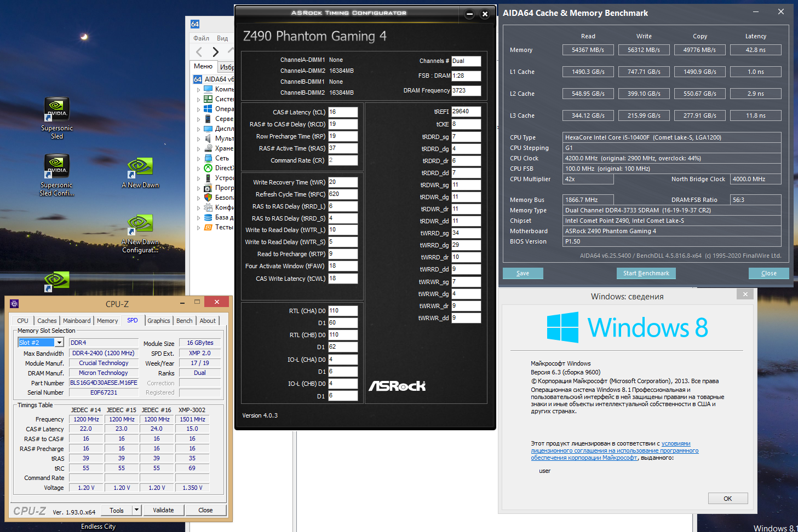Select the Дисплей icon in AIDA64 tree

tap(208, 128)
